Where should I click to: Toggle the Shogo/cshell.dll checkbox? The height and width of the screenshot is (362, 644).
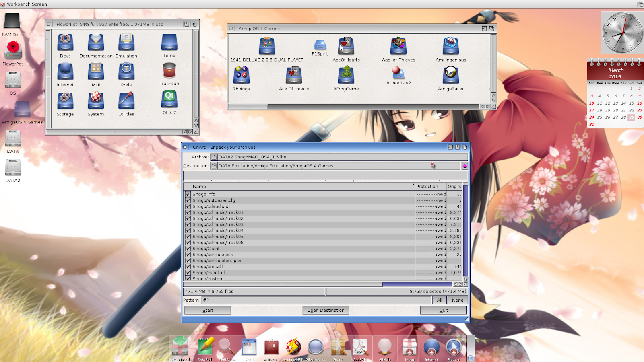pos(188,273)
